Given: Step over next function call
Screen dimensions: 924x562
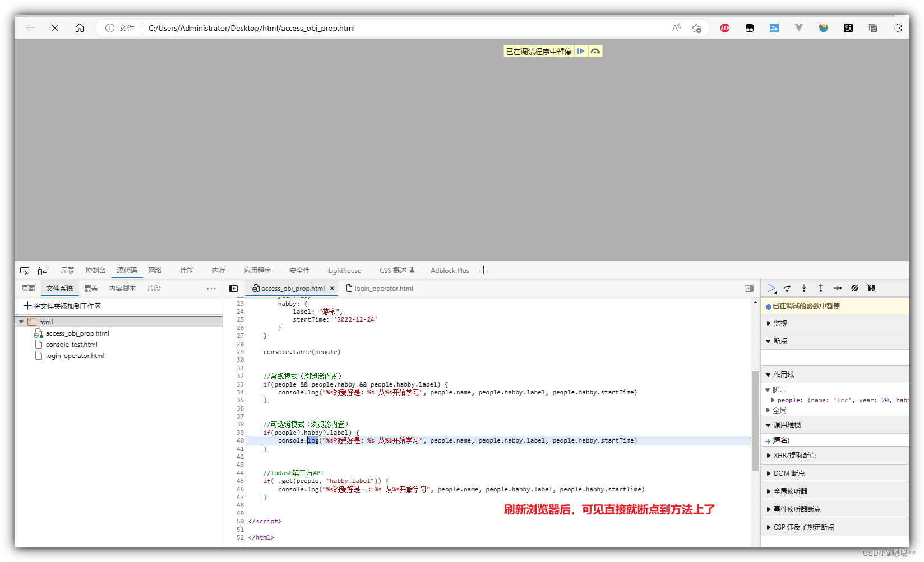Looking at the screenshot, I should [787, 288].
